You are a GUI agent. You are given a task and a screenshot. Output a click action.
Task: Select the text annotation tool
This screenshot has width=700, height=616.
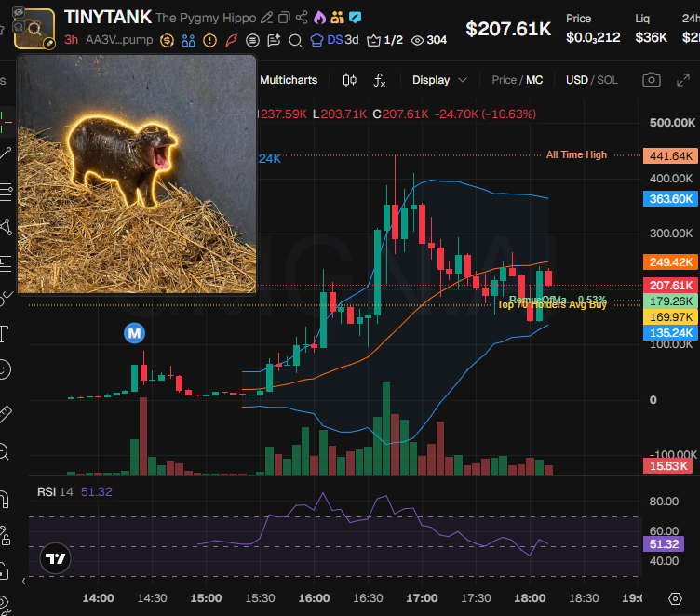(5, 333)
